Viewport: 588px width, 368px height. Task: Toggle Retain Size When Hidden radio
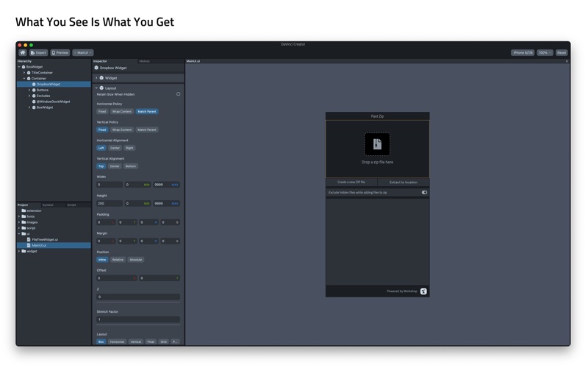(x=178, y=94)
